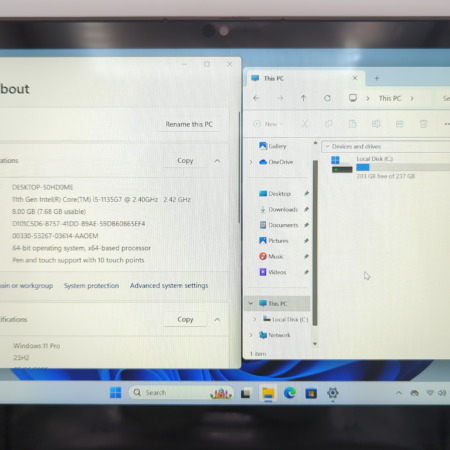Open Task View from the taskbar
The width and height of the screenshot is (450, 450).
[x=246, y=393]
